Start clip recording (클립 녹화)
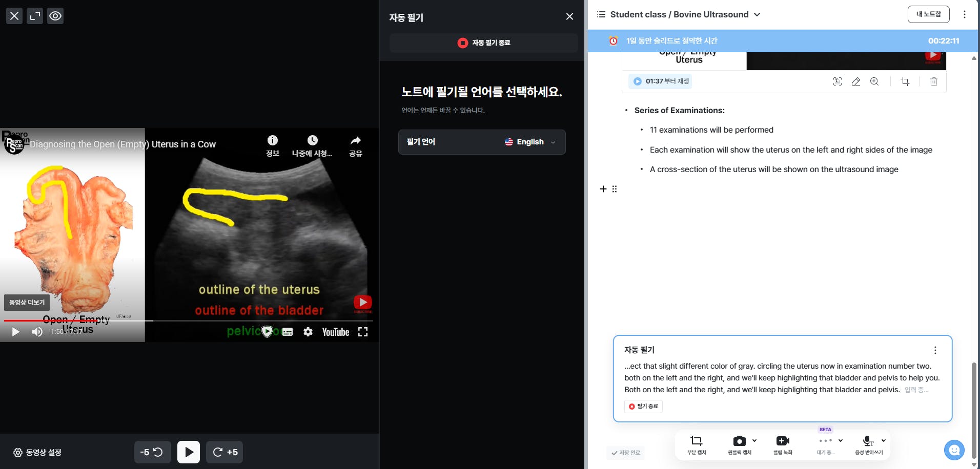The image size is (980, 469). coord(783,445)
